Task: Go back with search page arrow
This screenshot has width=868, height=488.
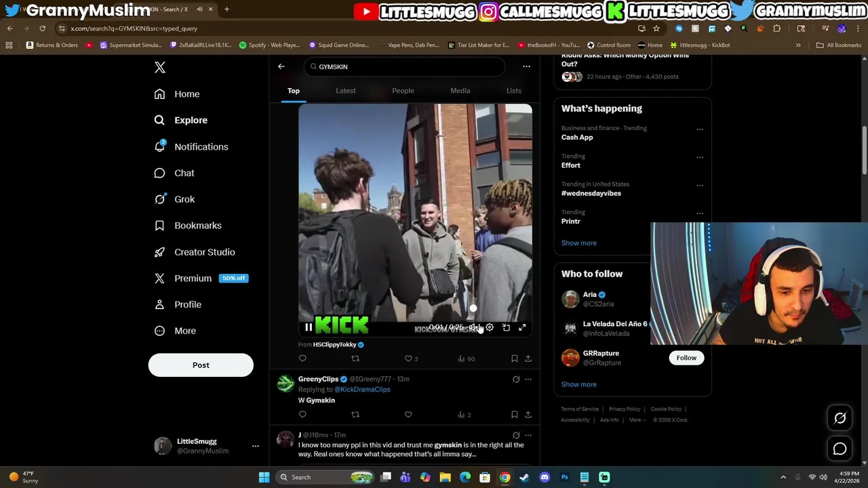Action: pyautogui.click(x=281, y=66)
